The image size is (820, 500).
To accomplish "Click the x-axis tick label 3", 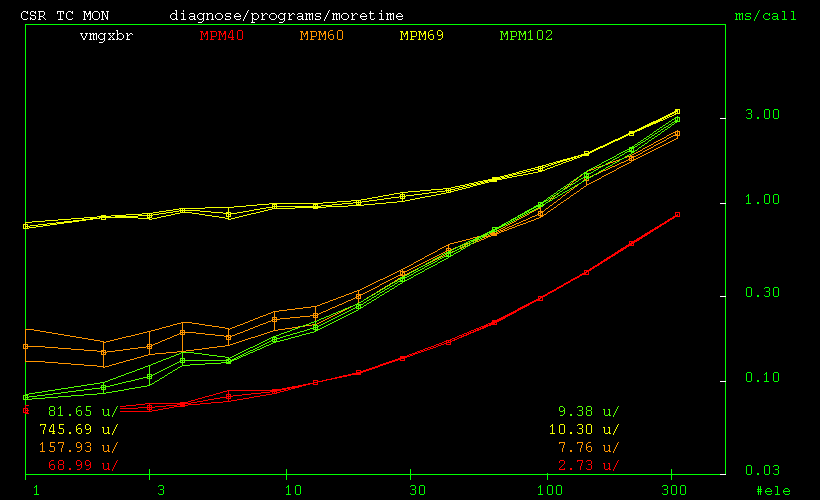I will coord(161,491).
